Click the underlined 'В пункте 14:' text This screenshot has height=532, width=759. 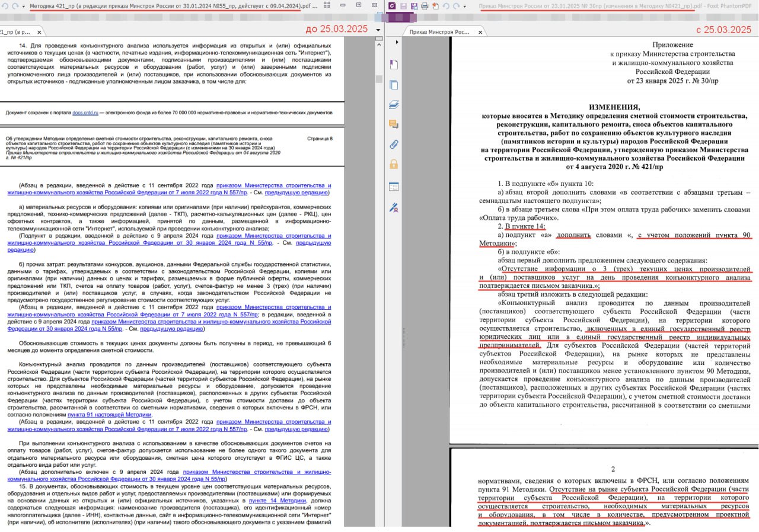[525, 226]
